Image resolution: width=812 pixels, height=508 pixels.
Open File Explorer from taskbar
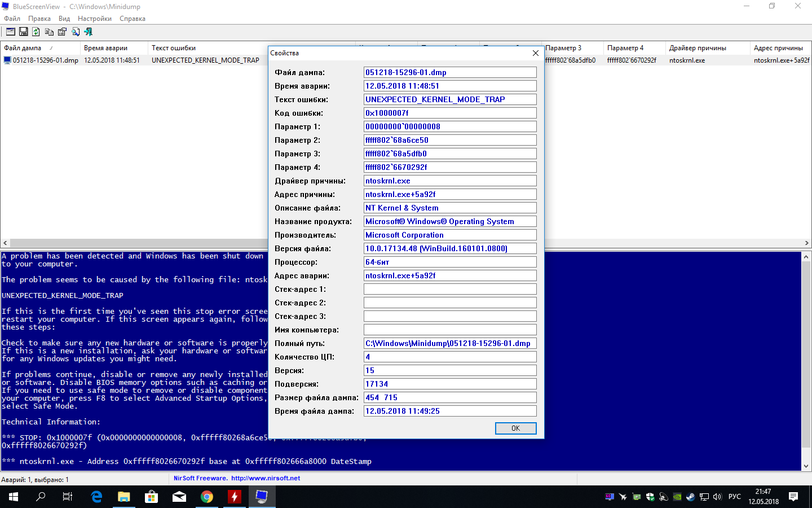[123, 497]
